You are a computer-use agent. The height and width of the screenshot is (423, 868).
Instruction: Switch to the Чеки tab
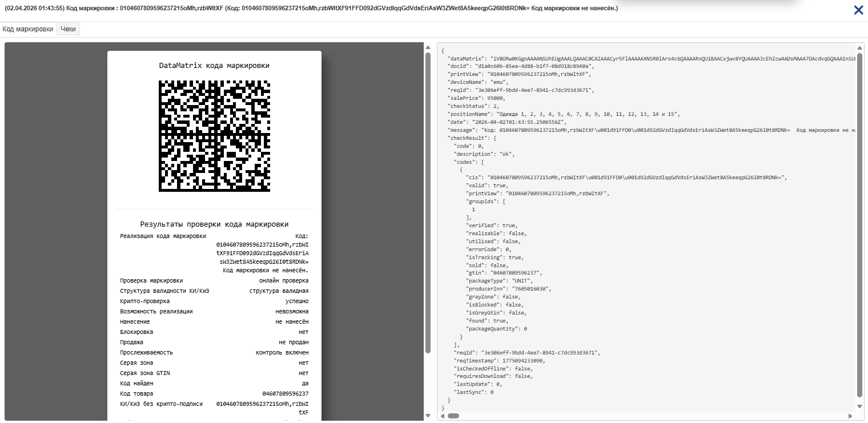68,29
